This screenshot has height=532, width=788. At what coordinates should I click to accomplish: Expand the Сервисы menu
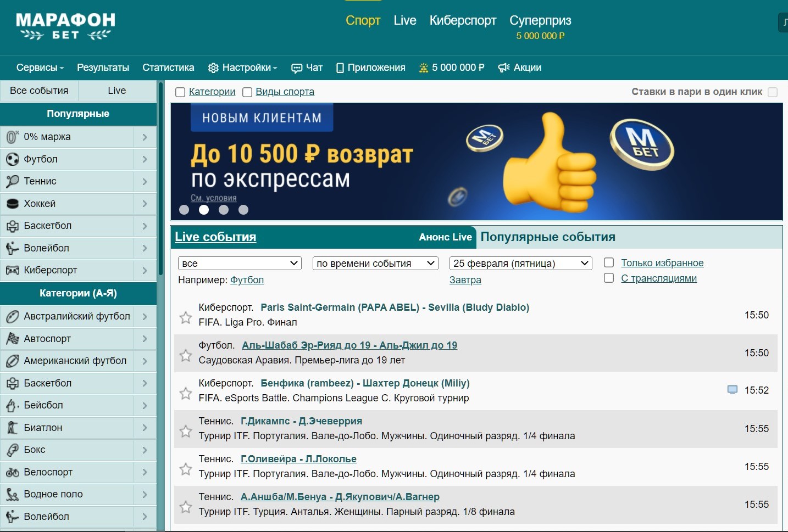tap(40, 68)
